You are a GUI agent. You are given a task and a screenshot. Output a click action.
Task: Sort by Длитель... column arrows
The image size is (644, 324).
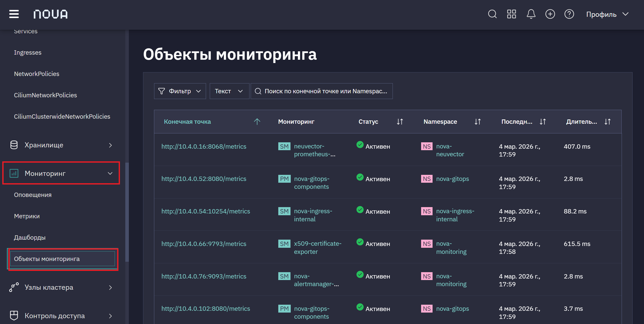(x=607, y=121)
